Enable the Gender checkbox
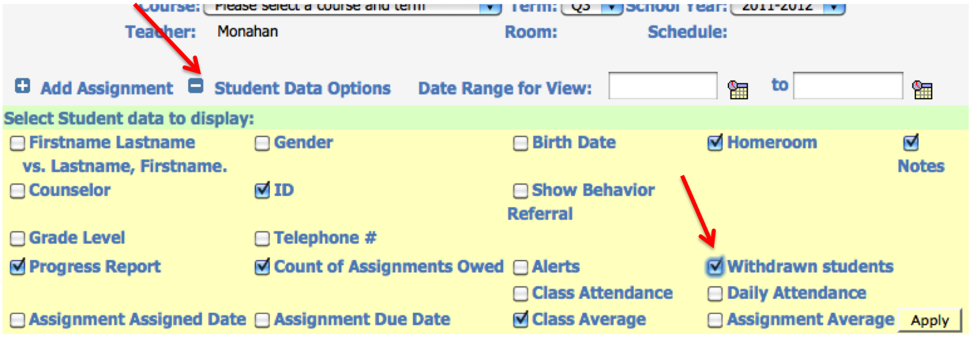The width and height of the screenshot is (980, 339). click(x=262, y=144)
